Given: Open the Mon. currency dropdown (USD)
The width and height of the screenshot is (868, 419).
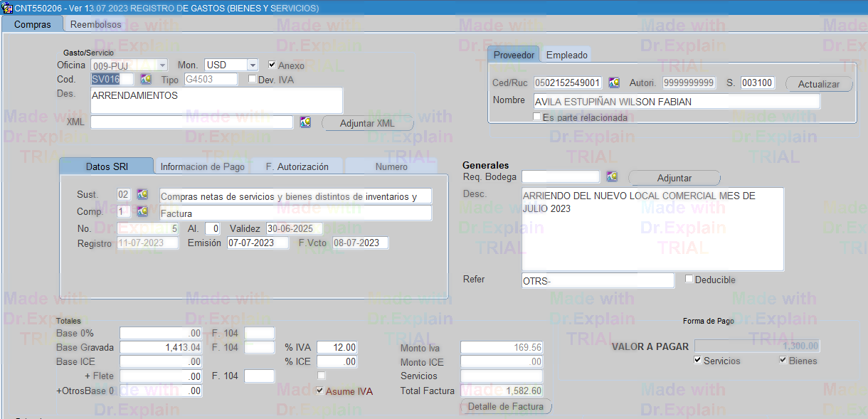Looking at the screenshot, I should [x=253, y=65].
